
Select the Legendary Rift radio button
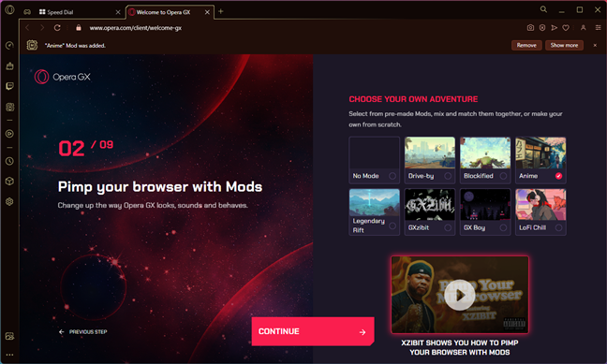(x=392, y=226)
